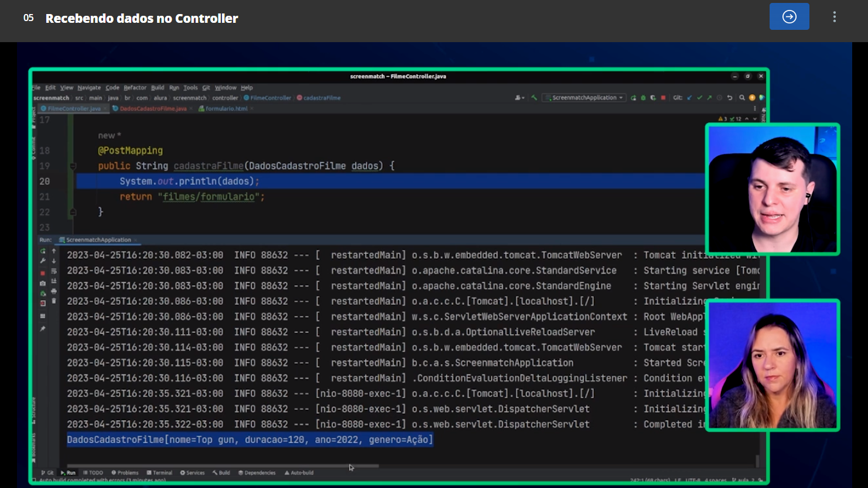Click Git push arrow icon
868x488 pixels.
coord(709,98)
